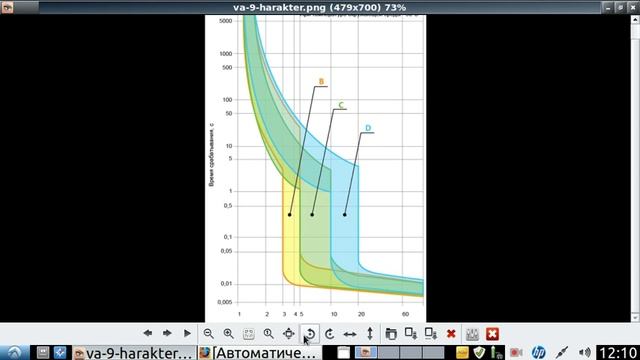Select va-9-harakter taskbar window button
640x360 pixels.
[134, 353]
